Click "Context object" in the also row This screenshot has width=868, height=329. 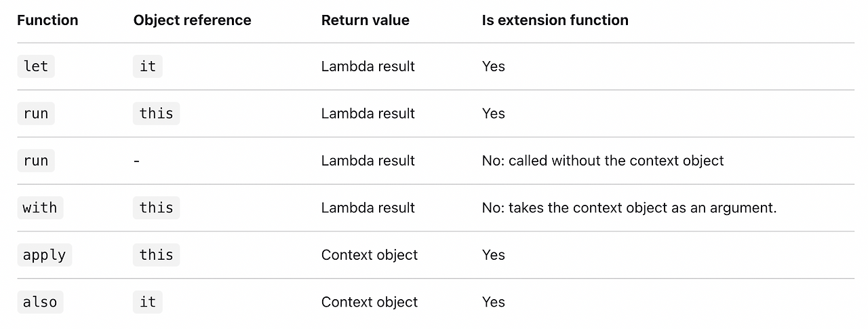click(370, 302)
